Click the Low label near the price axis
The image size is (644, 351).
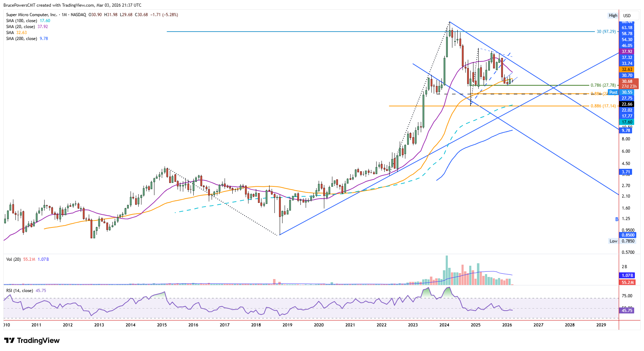(613, 241)
